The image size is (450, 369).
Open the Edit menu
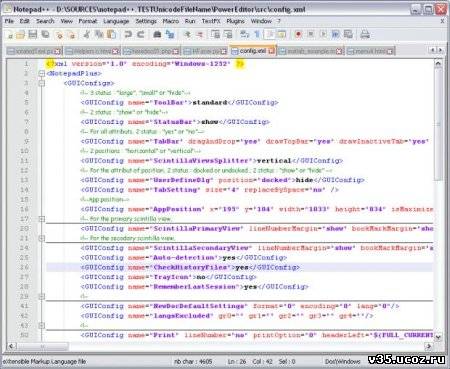(24, 21)
